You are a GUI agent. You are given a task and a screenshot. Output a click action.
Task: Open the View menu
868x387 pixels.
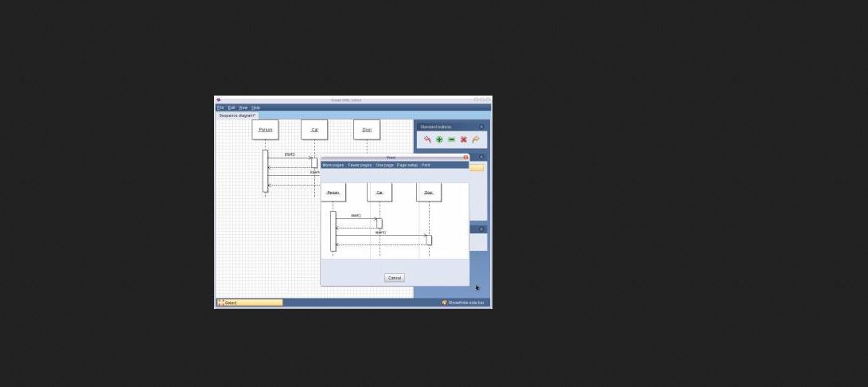(x=243, y=107)
